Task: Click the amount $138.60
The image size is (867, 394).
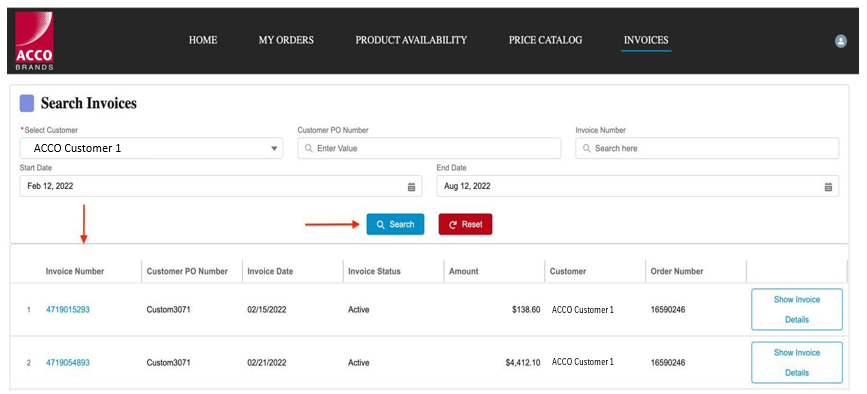Action: (526, 310)
